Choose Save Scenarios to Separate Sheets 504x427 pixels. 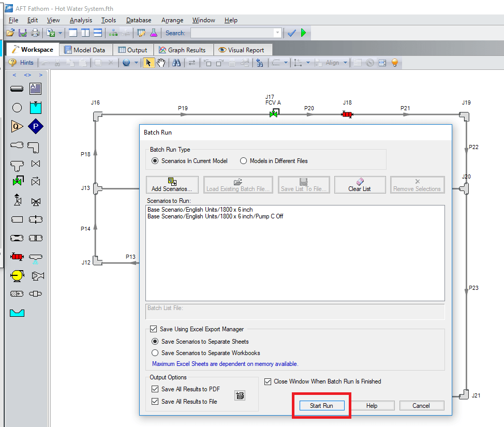tap(200, 342)
